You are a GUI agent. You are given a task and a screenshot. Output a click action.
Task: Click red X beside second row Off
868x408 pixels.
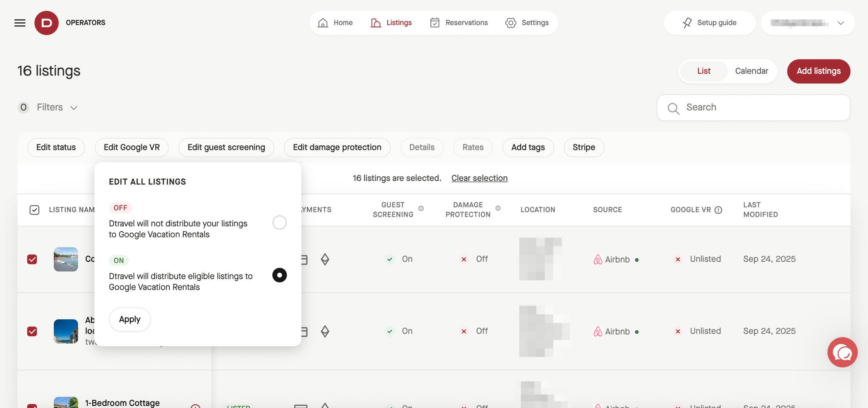[x=464, y=331]
